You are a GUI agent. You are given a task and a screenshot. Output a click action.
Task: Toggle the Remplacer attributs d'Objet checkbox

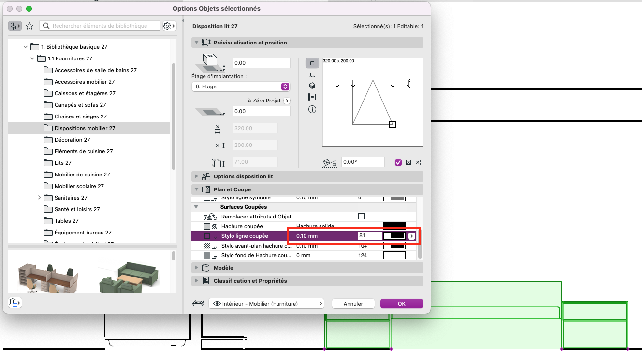click(361, 217)
